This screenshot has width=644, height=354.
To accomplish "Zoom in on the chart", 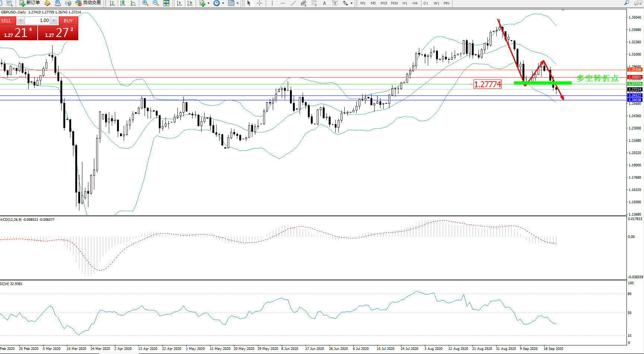I will [x=145, y=3].
